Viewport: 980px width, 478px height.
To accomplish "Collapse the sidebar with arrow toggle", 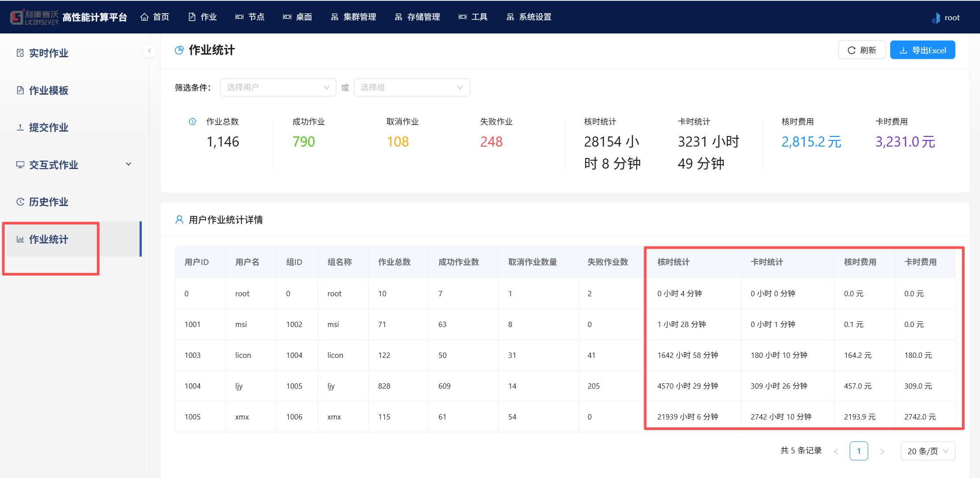I will [149, 51].
